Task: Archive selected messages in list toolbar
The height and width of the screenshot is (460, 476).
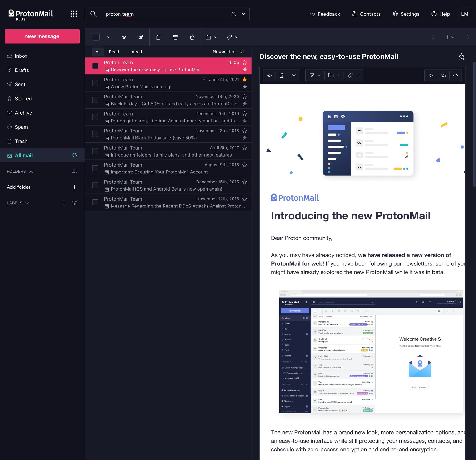Action: (x=175, y=37)
